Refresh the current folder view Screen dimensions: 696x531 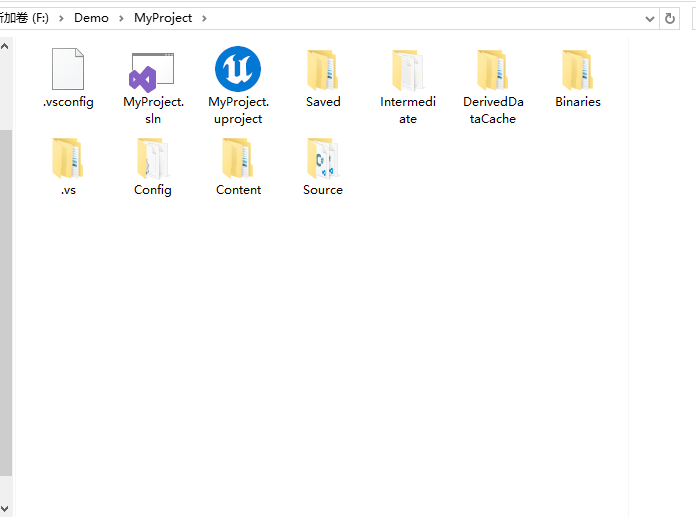tap(670, 18)
